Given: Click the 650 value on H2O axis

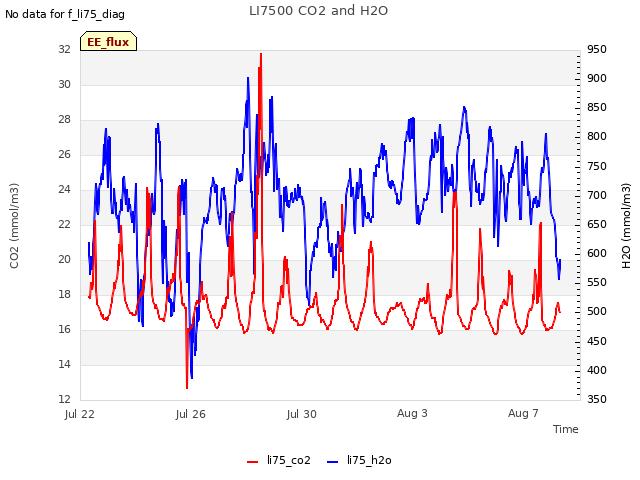Looking at the screenshot, I should (597, 224).
